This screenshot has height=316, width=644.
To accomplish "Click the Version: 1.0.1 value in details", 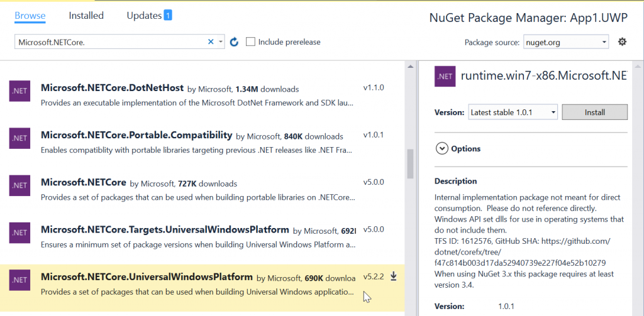I will (x=506, y=306).
